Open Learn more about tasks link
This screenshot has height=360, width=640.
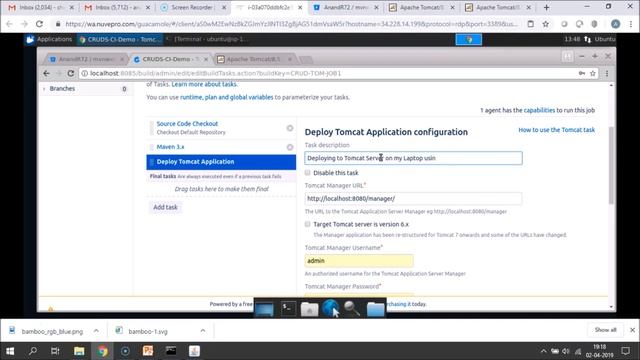pos(204,84)
